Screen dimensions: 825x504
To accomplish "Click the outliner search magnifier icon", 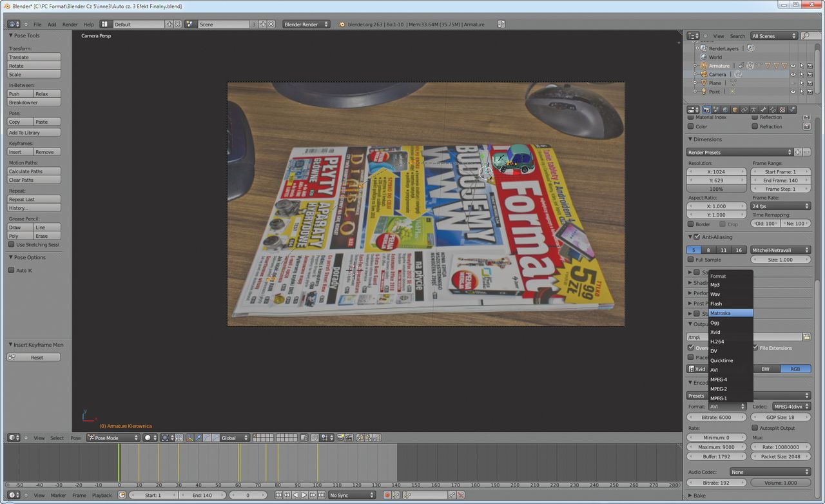I will 806,36.
